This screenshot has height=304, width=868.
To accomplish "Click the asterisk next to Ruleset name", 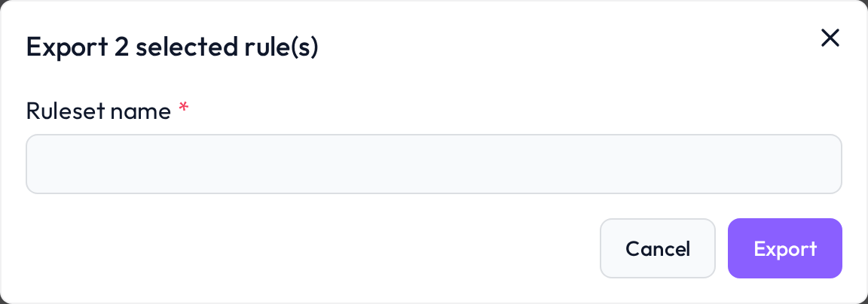I will tap(184, 108).
